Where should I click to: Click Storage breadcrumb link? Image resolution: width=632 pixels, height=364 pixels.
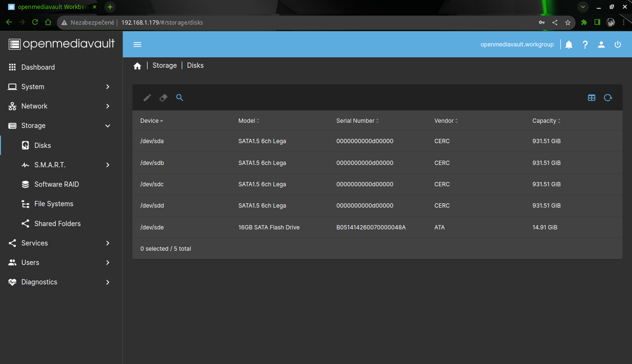pos(164,65)
